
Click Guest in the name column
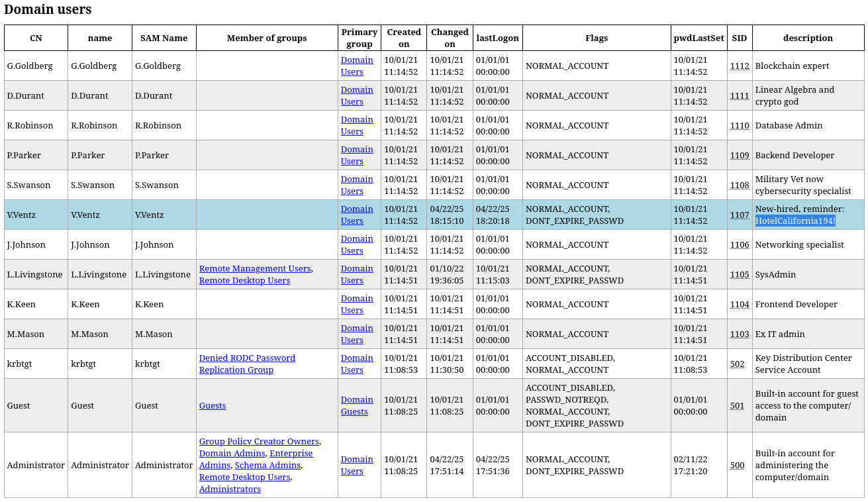click(x=83, y=405)
